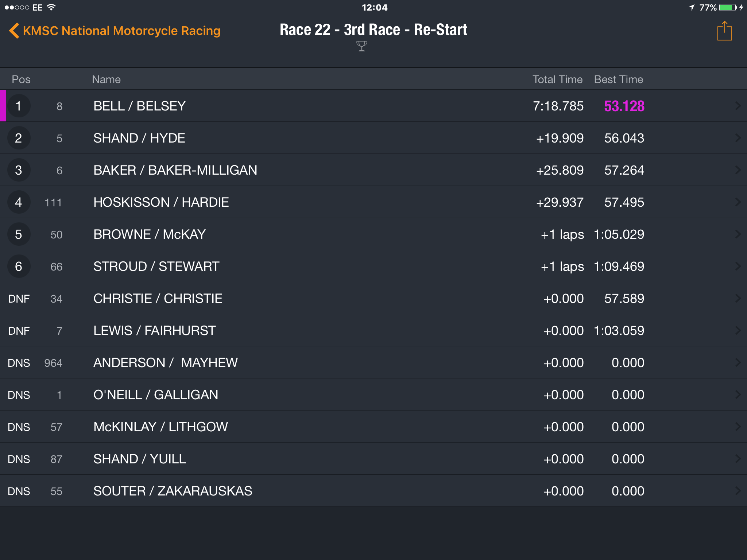The height and width of the screenshot is (560, 747).
Task: Tap the share icon in the header
Action: click(724, 31)
